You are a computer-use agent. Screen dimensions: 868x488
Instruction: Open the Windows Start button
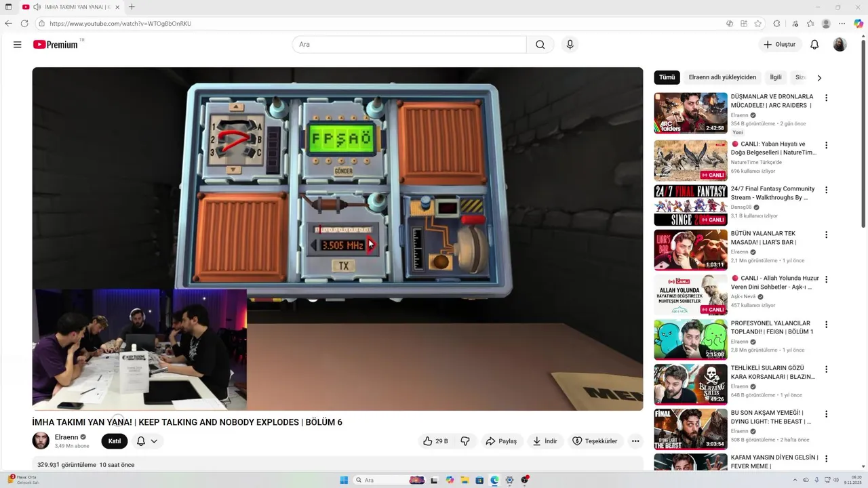[344, 480]
